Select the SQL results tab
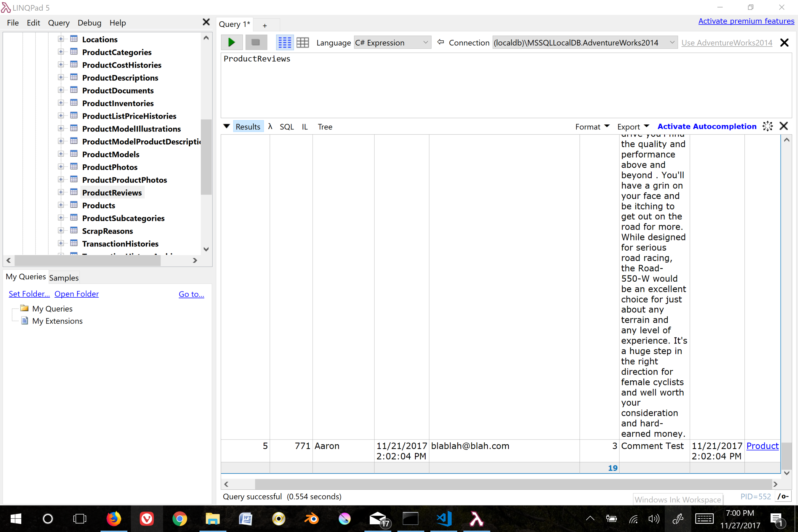Image resolution: width=798 pixels, height=532 pixels. click(287, 126)
